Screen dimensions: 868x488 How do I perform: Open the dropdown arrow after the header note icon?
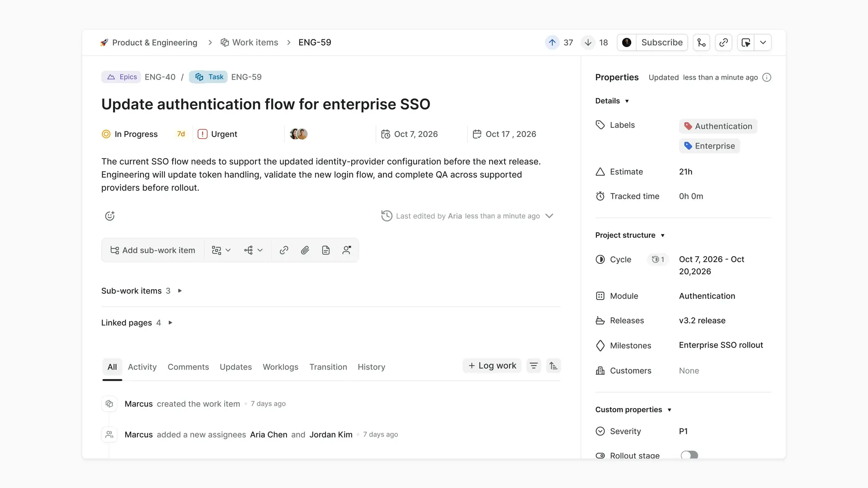(x=763, y=42)
